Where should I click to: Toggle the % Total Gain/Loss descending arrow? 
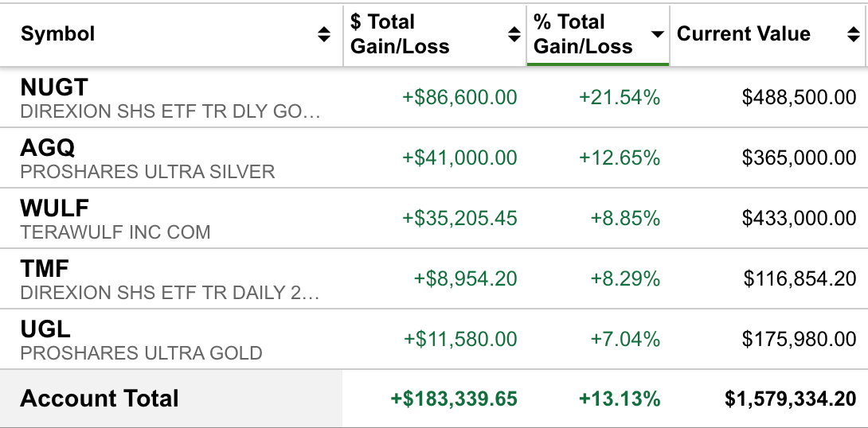[x=657, y=34]
